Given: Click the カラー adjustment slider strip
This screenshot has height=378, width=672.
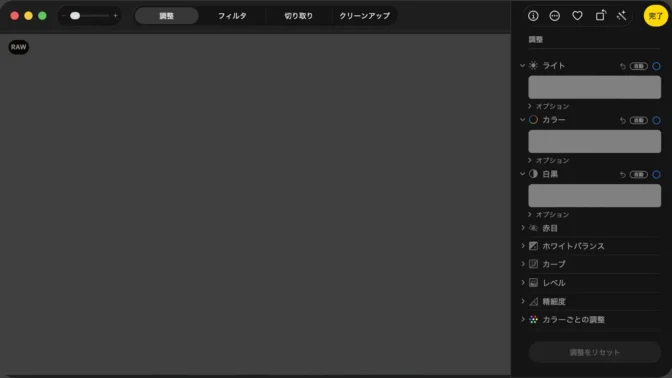Looking at the screenshot, I should pos(594,141).
